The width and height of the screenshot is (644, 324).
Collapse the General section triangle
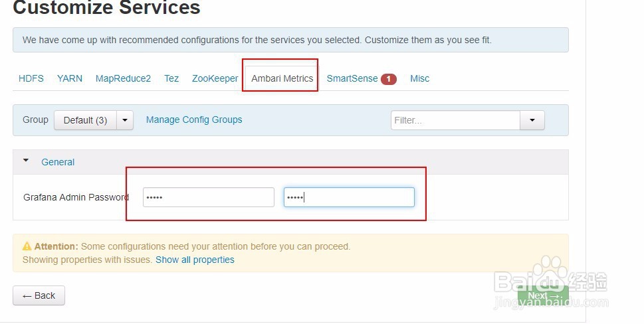[26, 161]
